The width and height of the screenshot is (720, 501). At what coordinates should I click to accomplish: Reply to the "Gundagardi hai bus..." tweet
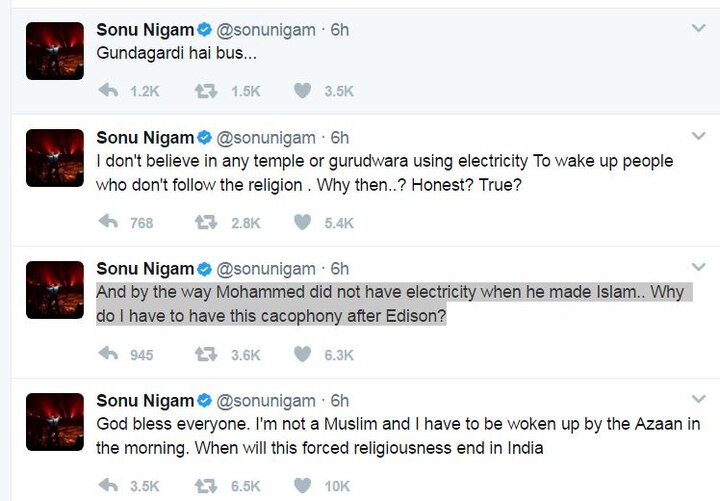[107, 91]
